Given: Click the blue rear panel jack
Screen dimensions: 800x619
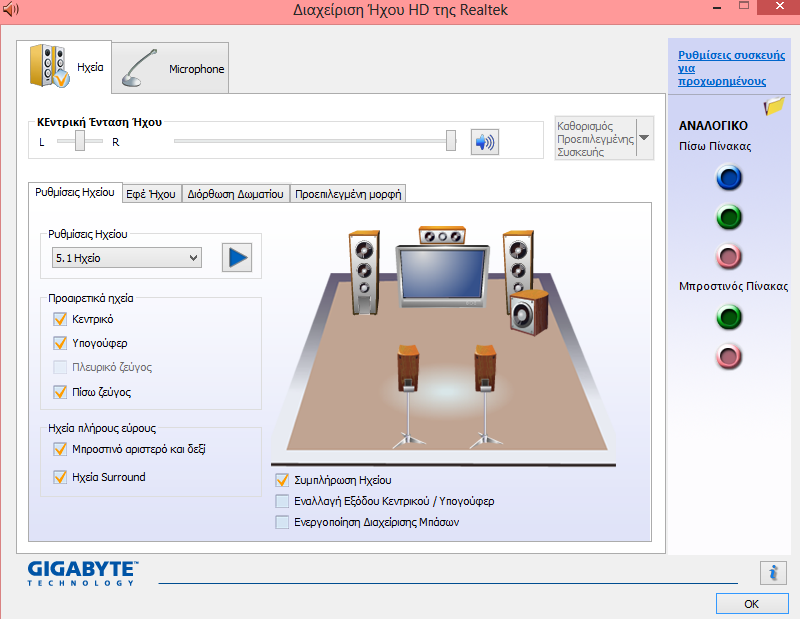Looking at the screenshot, I should pyautogui.click(x=729, y=178).
